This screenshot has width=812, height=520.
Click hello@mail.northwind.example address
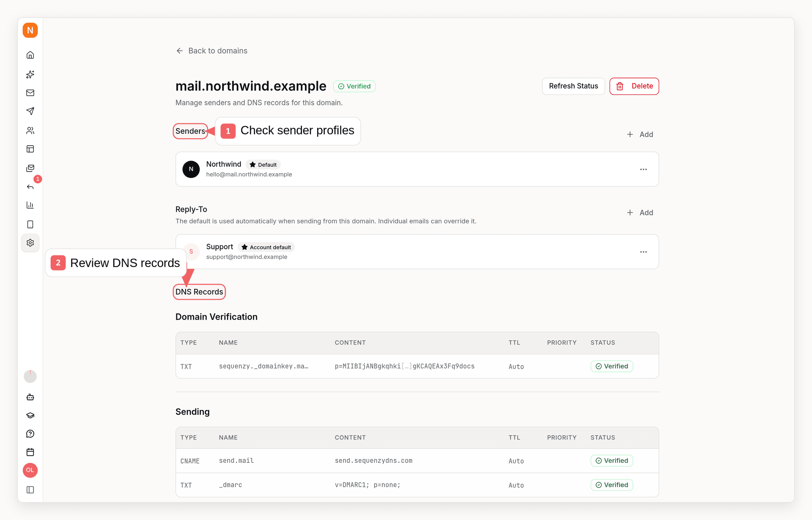(249, 174)
